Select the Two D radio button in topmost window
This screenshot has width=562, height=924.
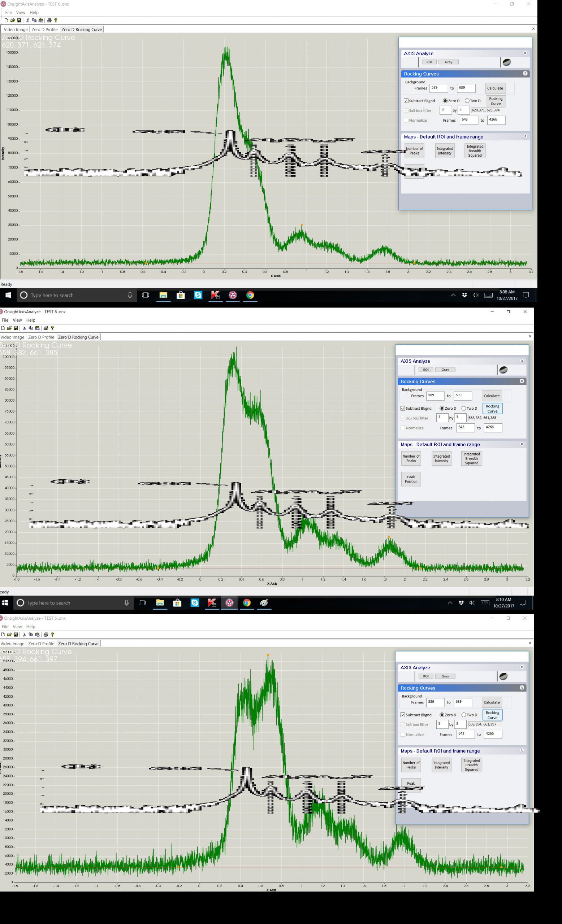pyautogui.click(x=467, y=101)
